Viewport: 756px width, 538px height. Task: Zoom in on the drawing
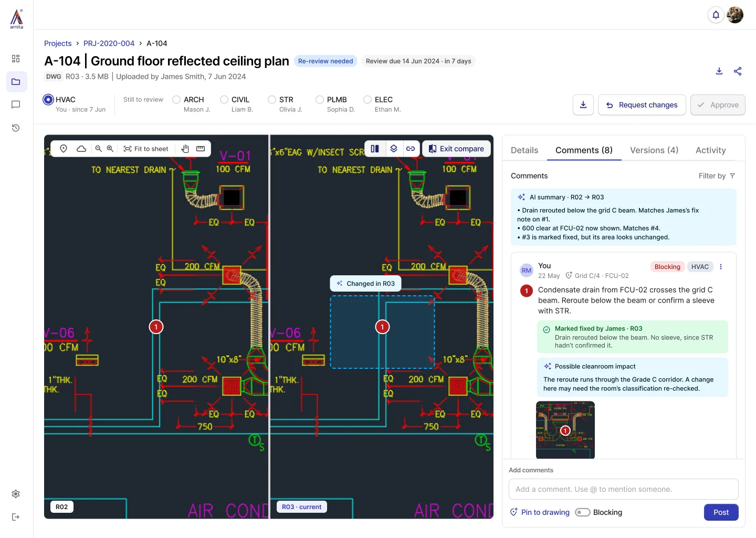110,149
